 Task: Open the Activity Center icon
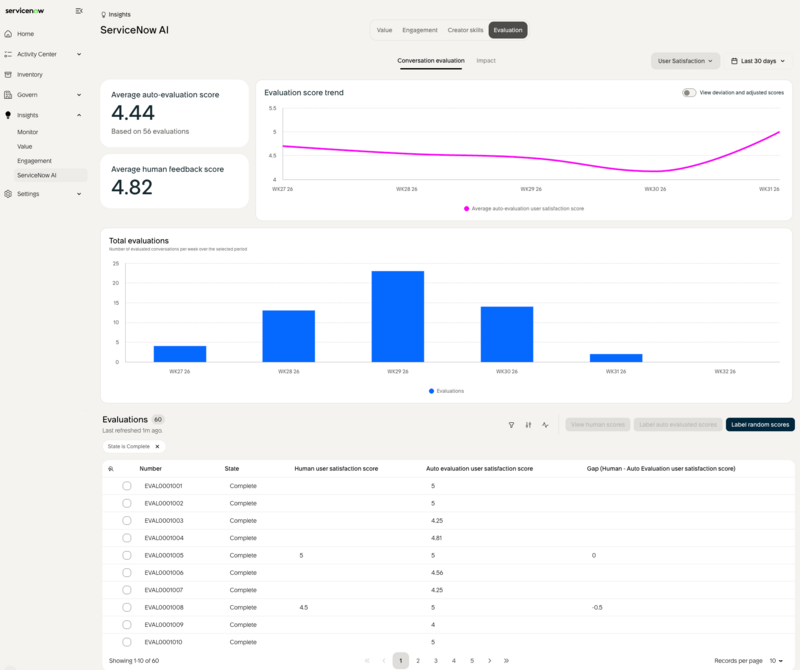[x=8, y=54]
